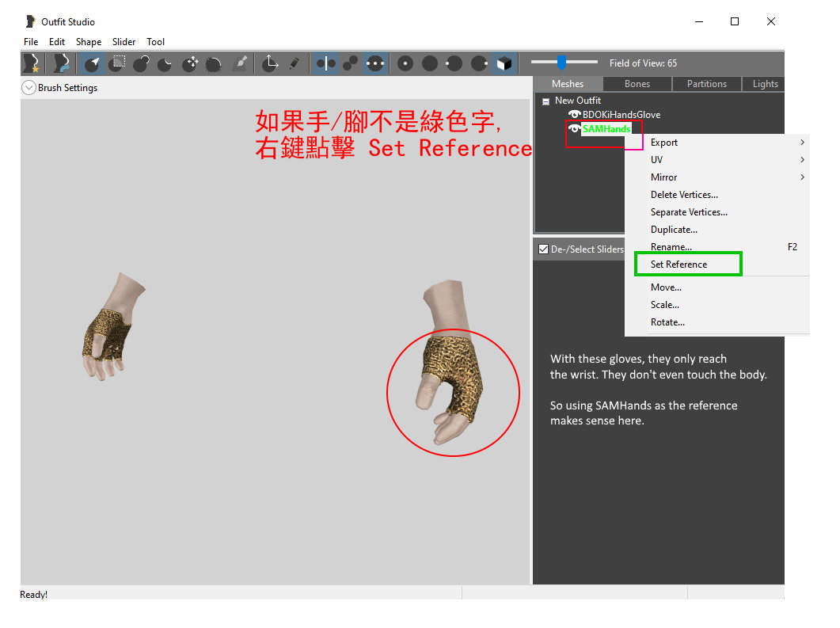The width and height of the screenshot is (840, 628).
Task: Click the plain dark circle toolbar icon
Action: (430, 64)
